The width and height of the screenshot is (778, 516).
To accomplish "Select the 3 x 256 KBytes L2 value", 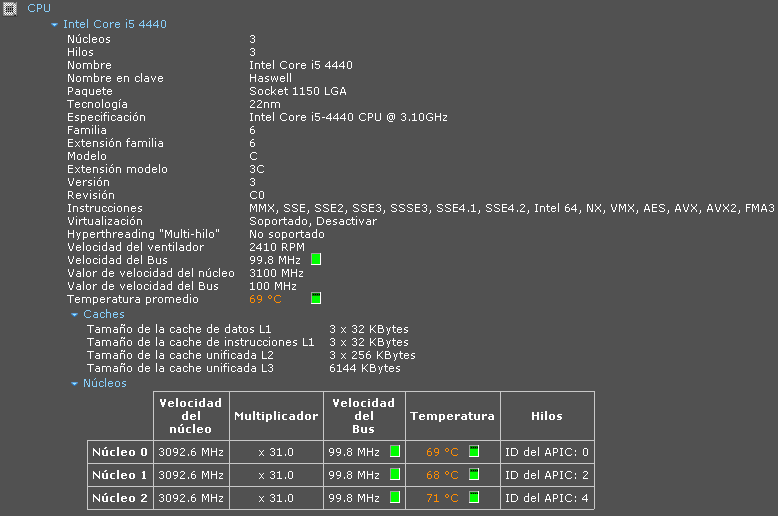I will click(372, 355).
